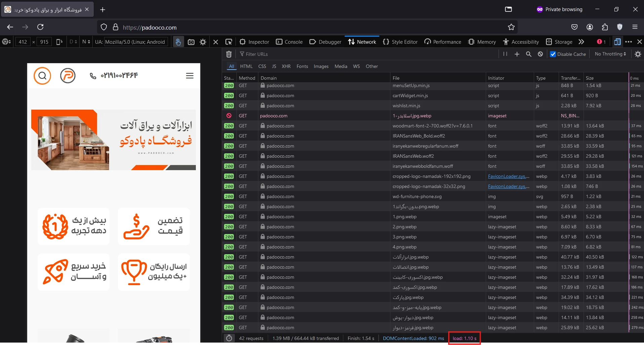Open the Storage tab
Image resolution: width=644 pixels, height=345 pixels.
[559, 42]
